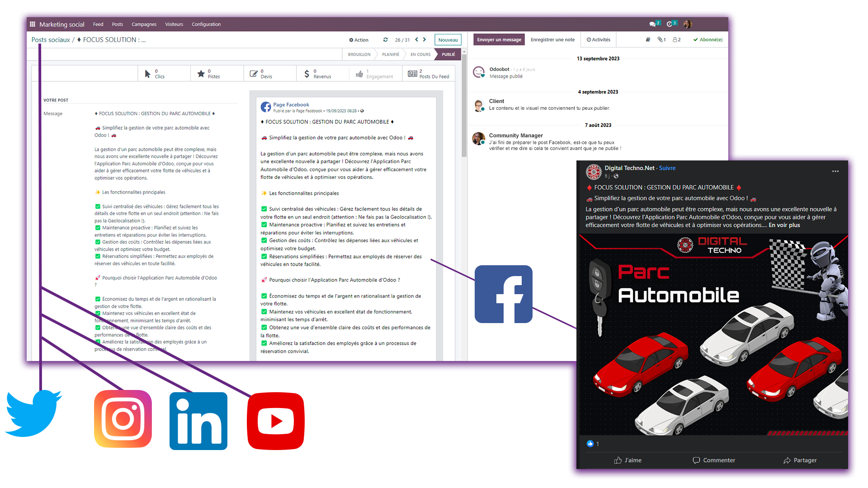This screenshot has width=868, height=488.
Task: Click Digital Techno.Net page name
Action: click(x=629, y=168)
